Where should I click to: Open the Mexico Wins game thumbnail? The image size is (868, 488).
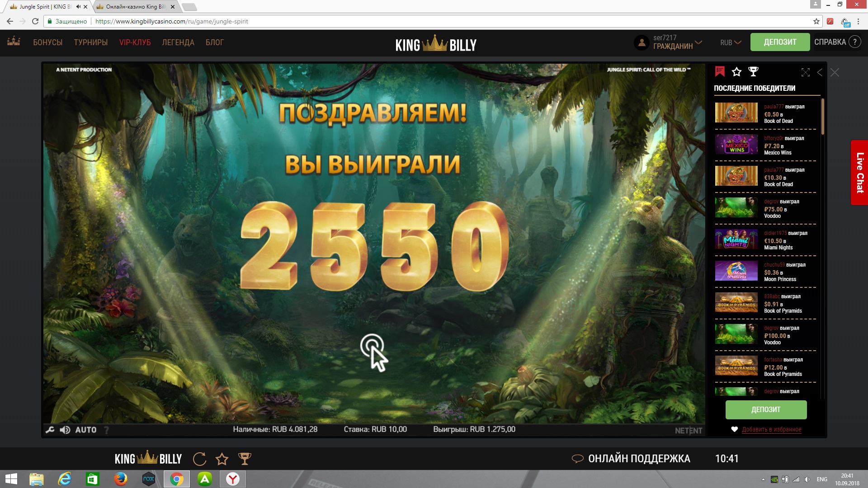(736, 144)
